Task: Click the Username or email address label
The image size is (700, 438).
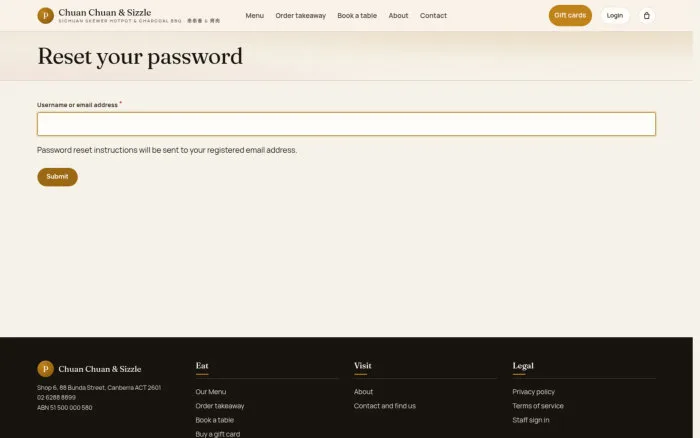Action: click(x=77, y=105)
